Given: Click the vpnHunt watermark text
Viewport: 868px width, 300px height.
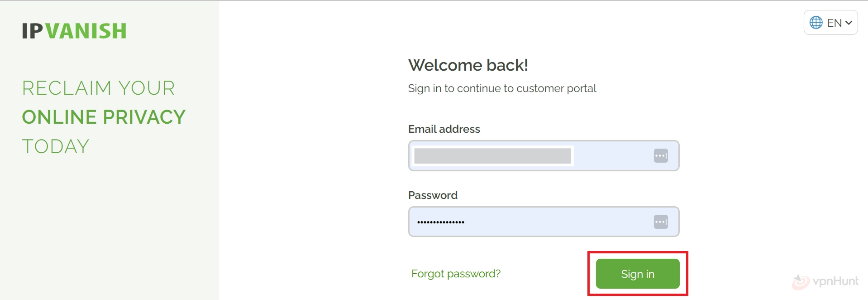Looking at the screenshot, I should pyautogui.click(x=835, y=281).
